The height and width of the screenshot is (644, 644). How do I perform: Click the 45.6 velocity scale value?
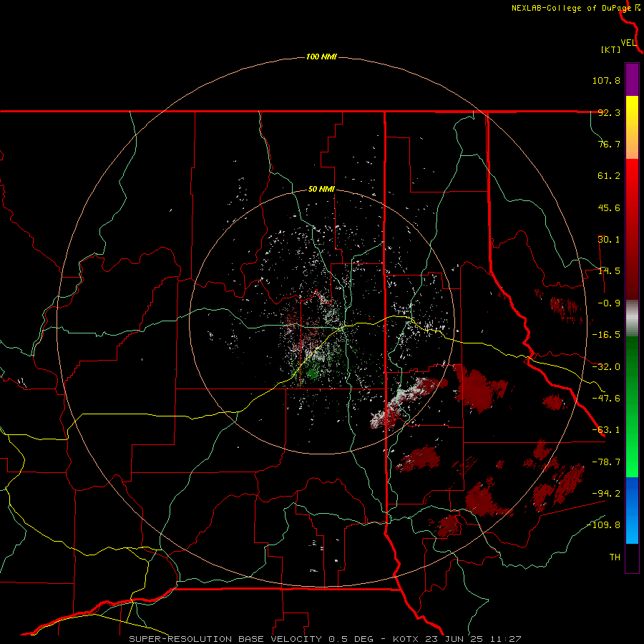pyautogui.click(x=609, y=208)
